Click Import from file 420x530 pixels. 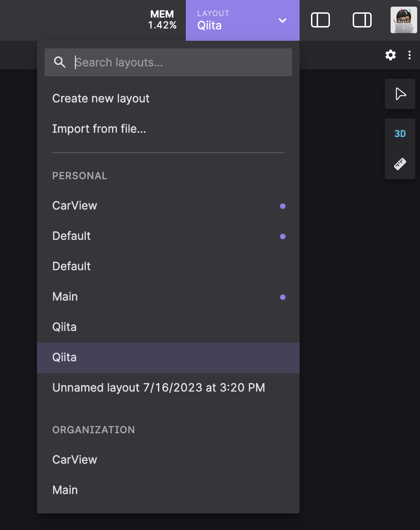(99, 128)
